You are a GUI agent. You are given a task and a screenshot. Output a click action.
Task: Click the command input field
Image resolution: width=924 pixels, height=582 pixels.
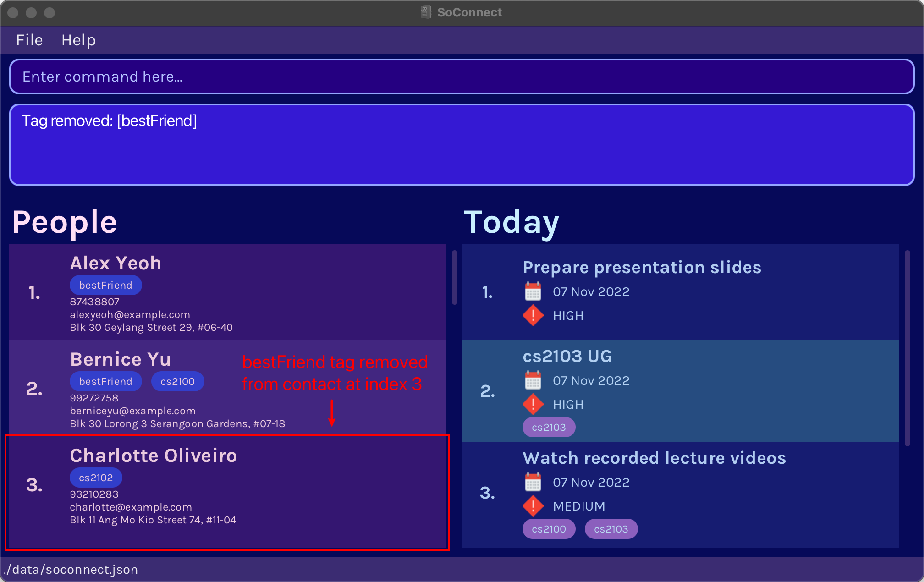pos(462,77)
